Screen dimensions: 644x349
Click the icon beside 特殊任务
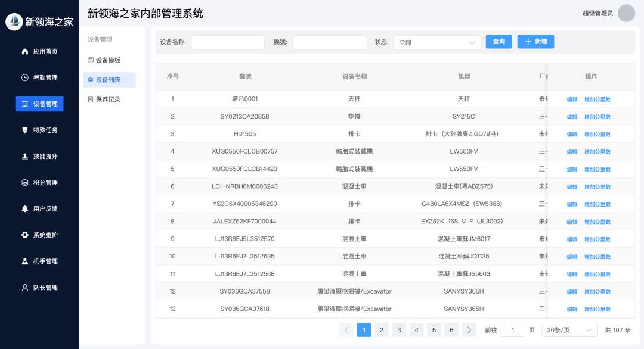(x=25, y=130)
